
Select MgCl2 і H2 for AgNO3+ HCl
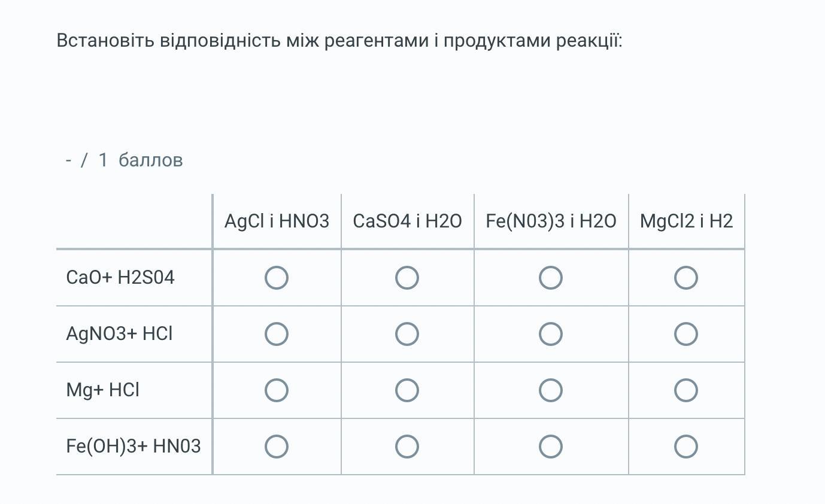click(x=686, y=334)
